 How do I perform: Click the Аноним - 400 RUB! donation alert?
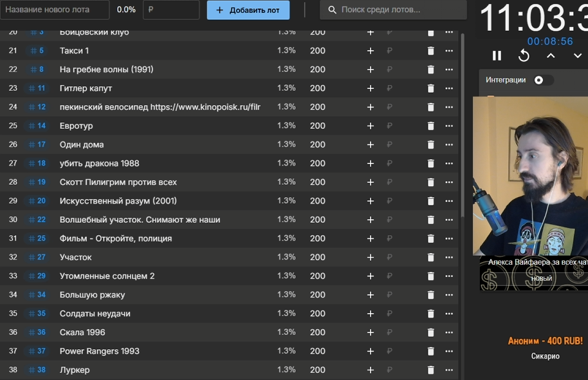point(546,341)
